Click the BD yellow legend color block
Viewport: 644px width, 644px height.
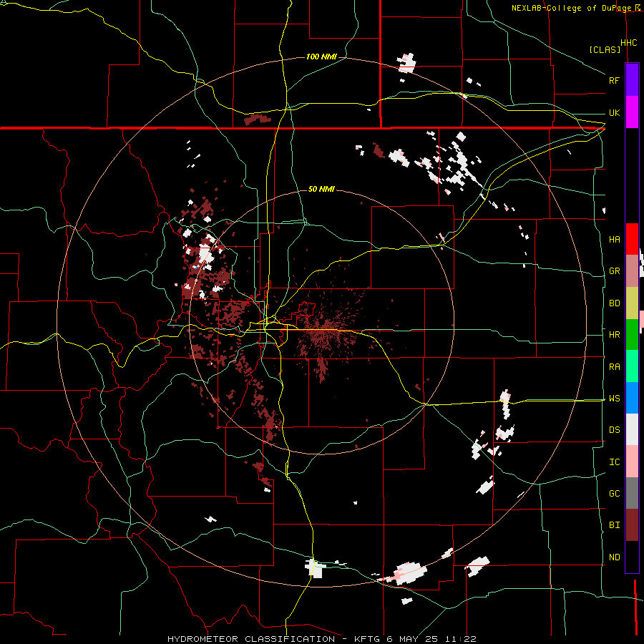click(x=632, y=303)
